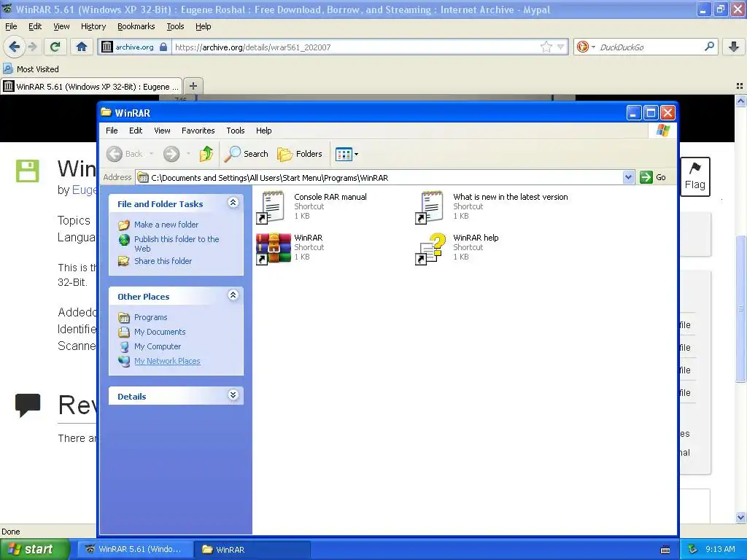Click the Forward arrow in Explorer toolbar
747x560 pixels.
tap(171, 154)
